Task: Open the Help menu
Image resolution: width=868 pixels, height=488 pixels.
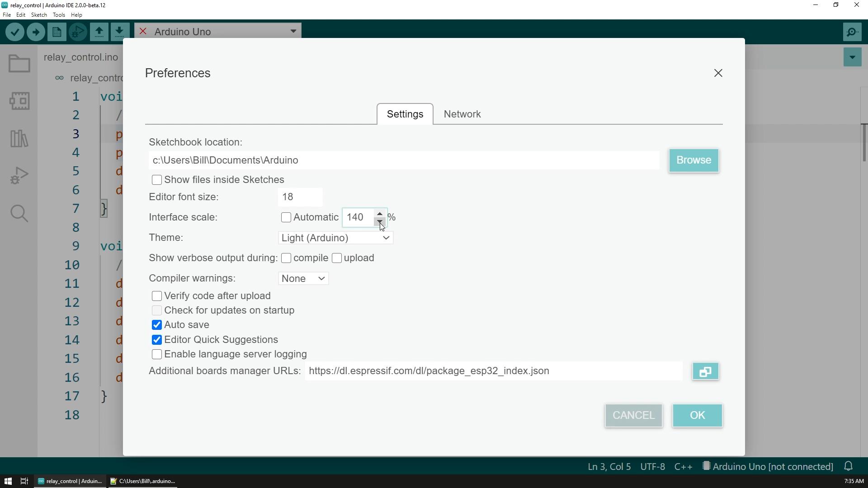Action: point(76,15)
